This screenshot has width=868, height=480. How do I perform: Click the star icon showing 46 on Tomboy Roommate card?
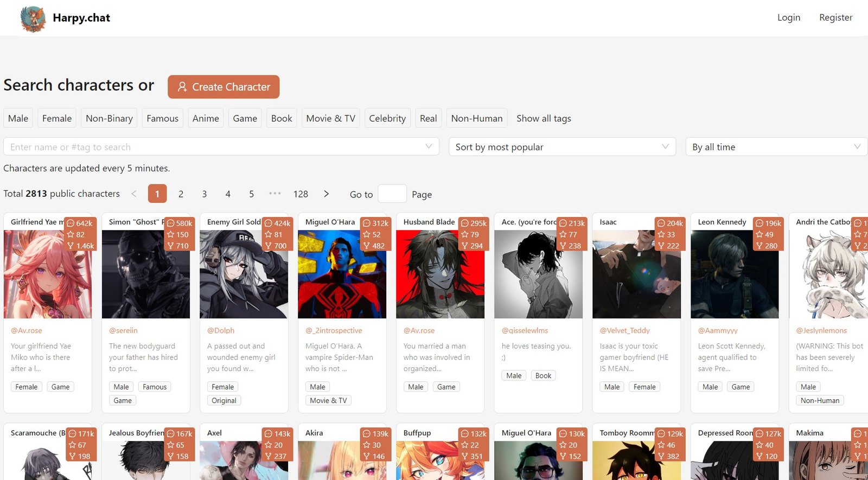tap(661, 445)
